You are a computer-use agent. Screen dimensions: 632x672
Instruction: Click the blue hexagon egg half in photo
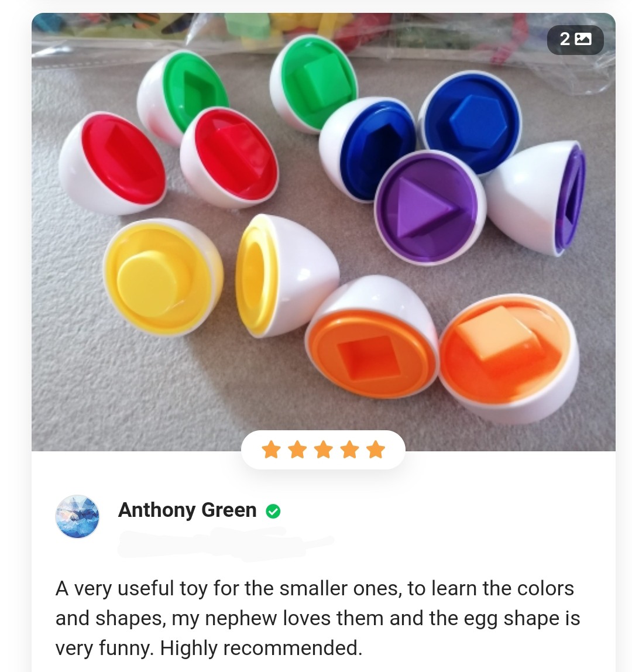tap(470, 122)
